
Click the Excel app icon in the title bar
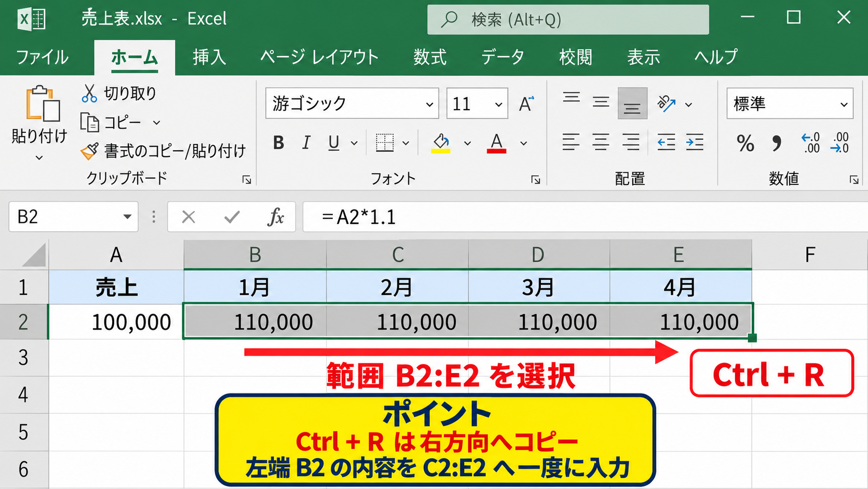pyautogui.click(x=32, y=19)
